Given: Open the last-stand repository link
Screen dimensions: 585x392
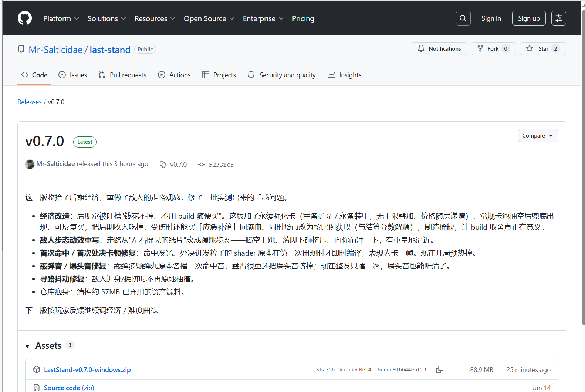Looking at the screenshot, I should 110,50.
